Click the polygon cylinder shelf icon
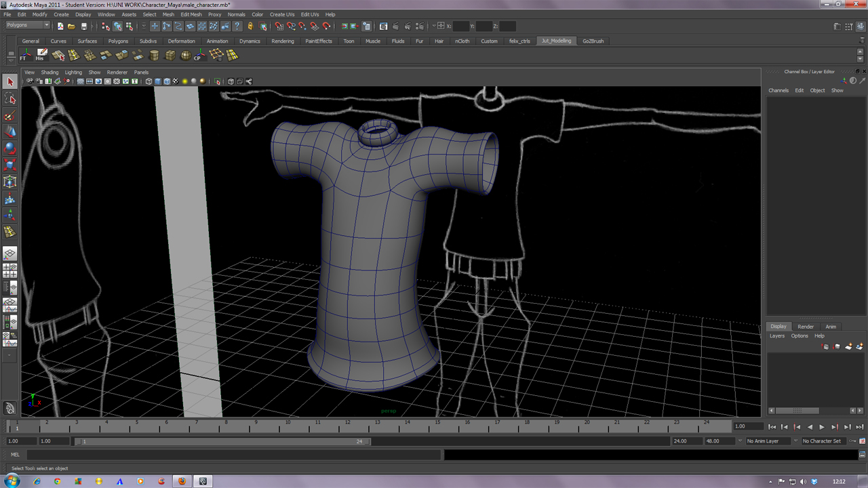This screenshot has width=868, height=488. (155, 56)
